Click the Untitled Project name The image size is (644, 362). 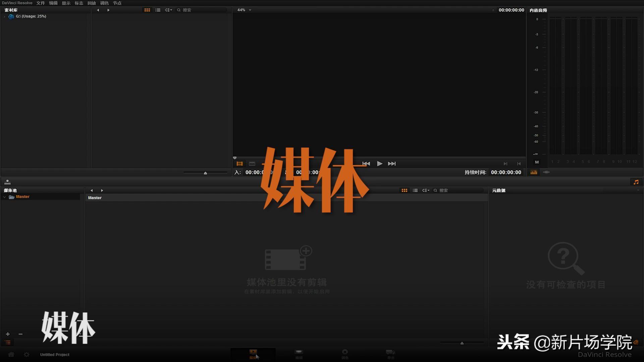pos(55,355)
